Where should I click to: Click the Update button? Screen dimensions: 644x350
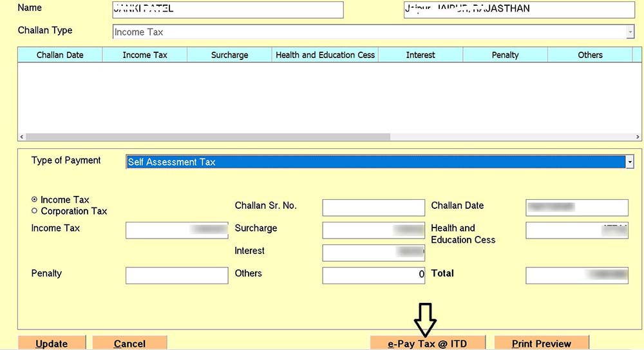point(52,343)
